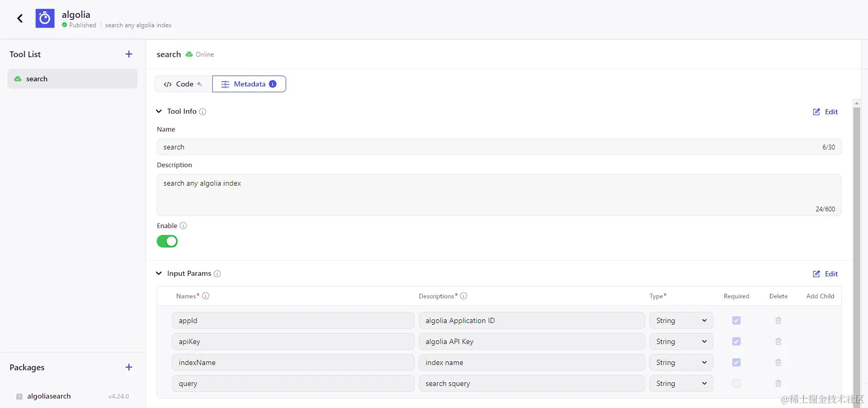This screenshot has width=868, height=408.
Task: Click the Description text area
Action: tap(499, 195)
